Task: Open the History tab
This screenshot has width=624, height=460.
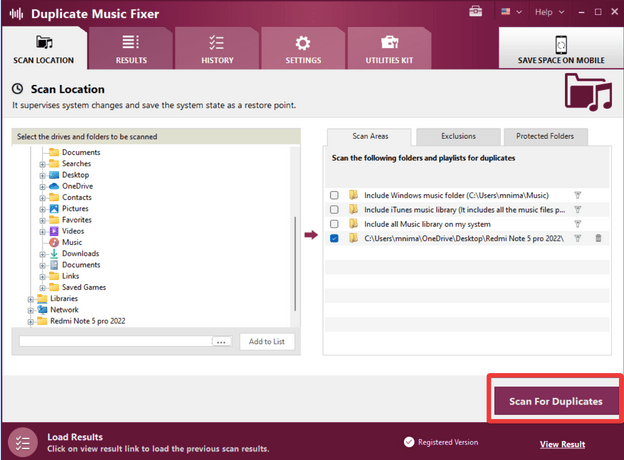Action: coord(217,49)
